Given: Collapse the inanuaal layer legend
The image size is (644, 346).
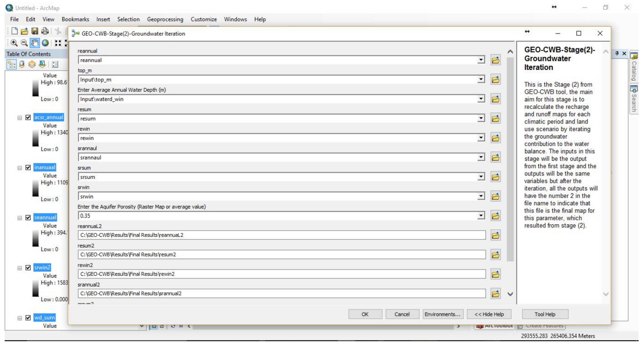Looking at the screenshot, I should pos(20,168).
